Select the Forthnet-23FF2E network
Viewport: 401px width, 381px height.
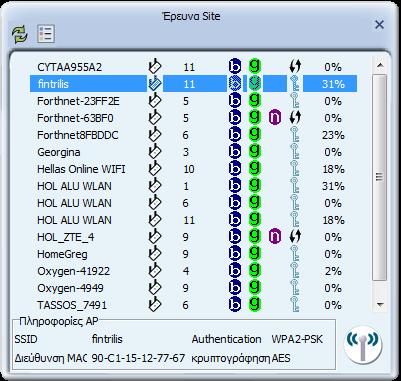[x=78, y=101]
